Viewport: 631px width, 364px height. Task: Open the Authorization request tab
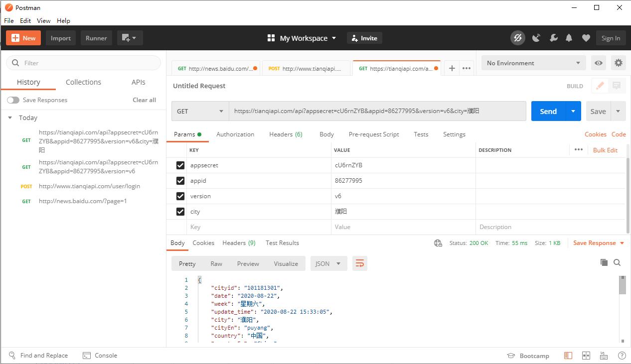(x=235, y=134)
